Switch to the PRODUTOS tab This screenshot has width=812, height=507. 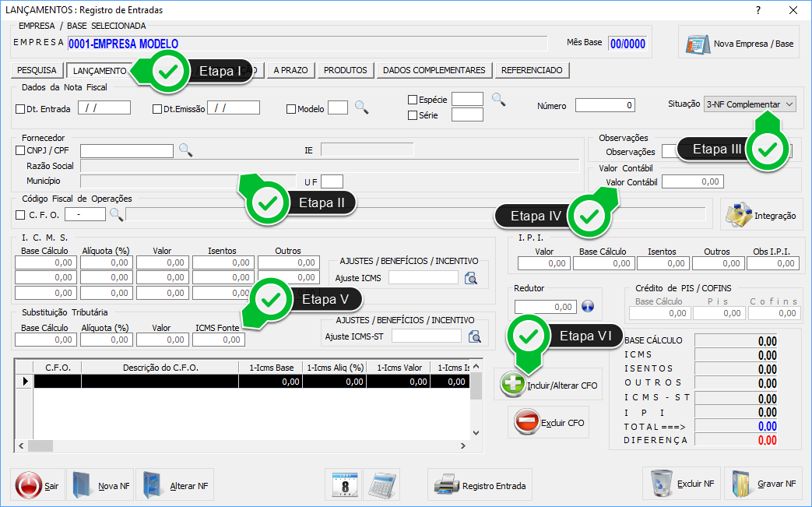coord(345,70)
